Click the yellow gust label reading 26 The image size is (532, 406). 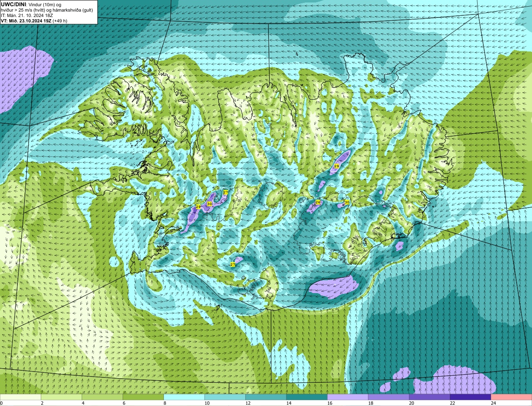[318, 202]
